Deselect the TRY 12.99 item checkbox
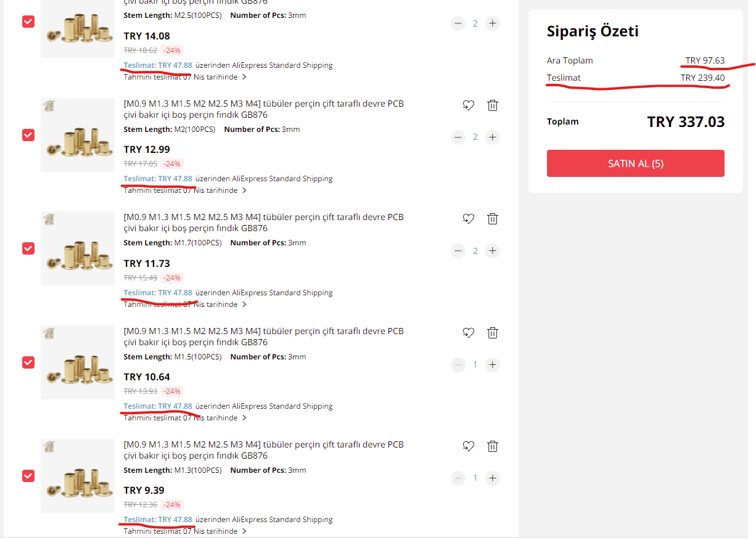The width and height of the screenshot is (756, 540). point(28,135)
